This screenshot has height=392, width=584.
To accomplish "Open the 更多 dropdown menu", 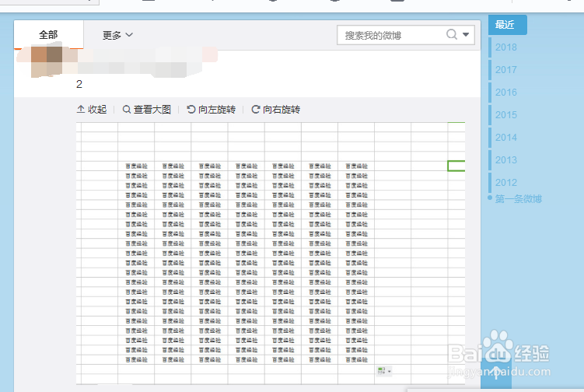I will pyautogui.click(x=117, y=35).
